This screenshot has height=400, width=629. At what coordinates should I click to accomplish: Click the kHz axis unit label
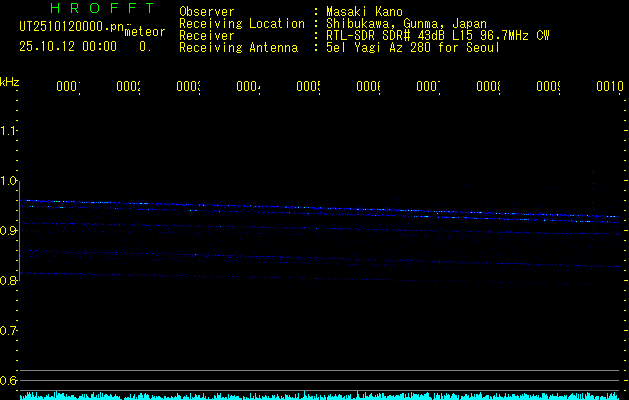coord(10,81)
